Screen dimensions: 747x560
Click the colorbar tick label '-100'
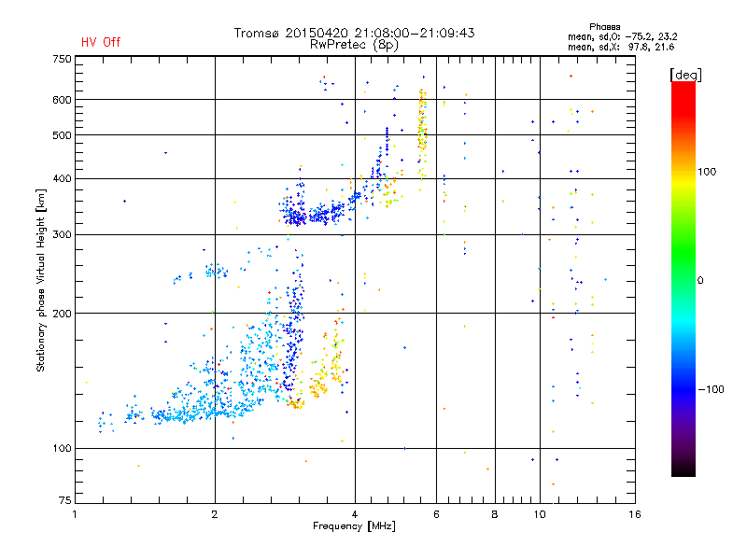pos(711,389)
